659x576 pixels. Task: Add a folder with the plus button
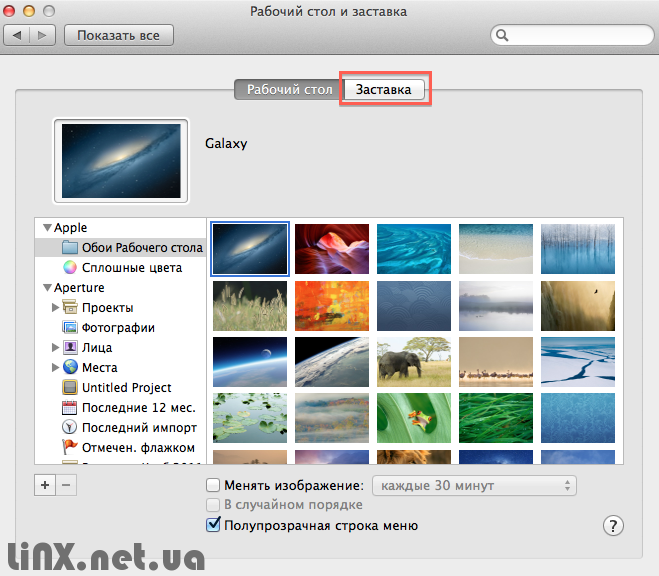pyautogui.click(x=45, y=485)
